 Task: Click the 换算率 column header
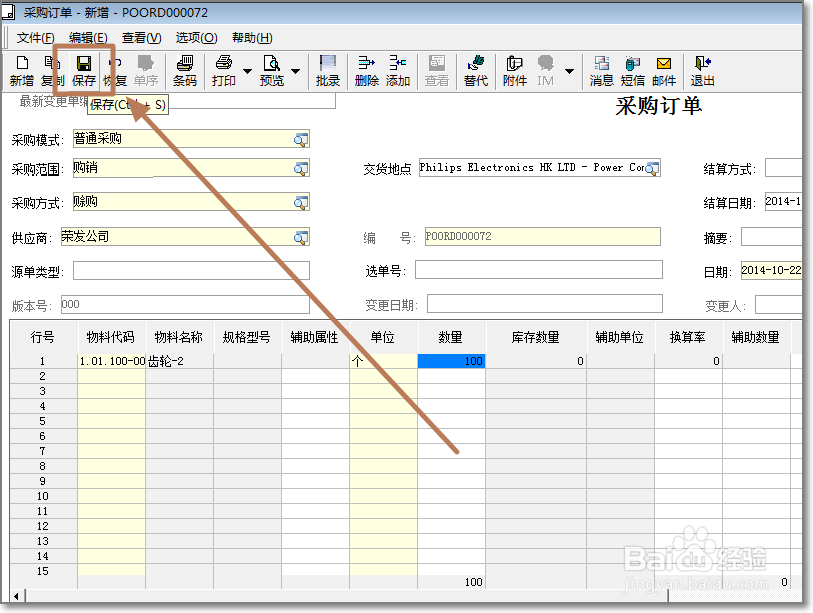pos(688,337)
